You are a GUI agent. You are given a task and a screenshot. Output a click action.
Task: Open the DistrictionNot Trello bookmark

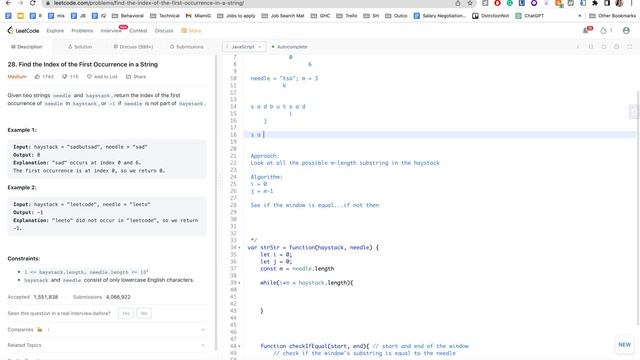tap(491, 16)
